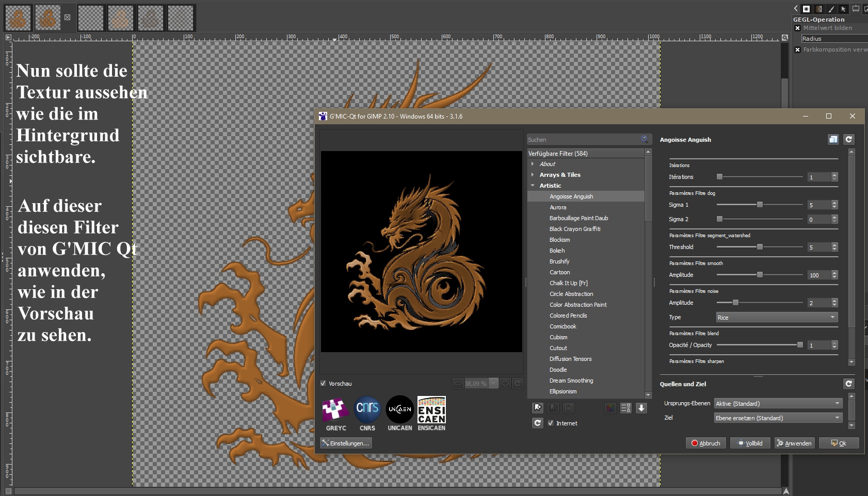Click the Abbruch button
868x496 pixels.
click(706, 443)
